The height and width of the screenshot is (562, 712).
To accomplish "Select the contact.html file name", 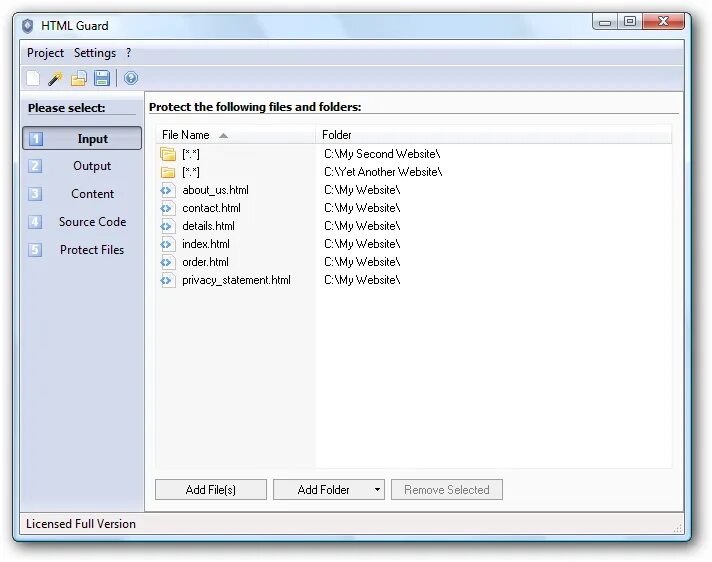I will coord(211,208).
